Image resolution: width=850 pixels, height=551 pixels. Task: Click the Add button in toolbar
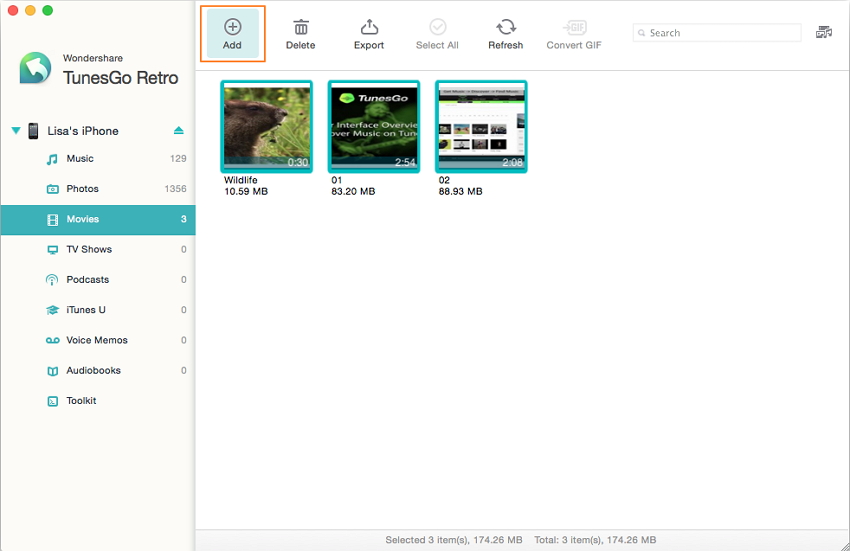(x=232, y=33)
